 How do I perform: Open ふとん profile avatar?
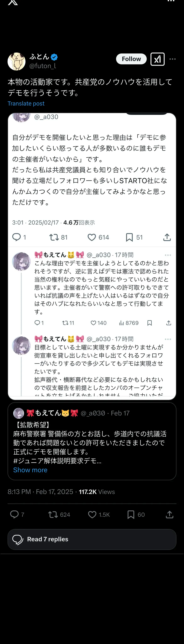(x=17, y=62)
